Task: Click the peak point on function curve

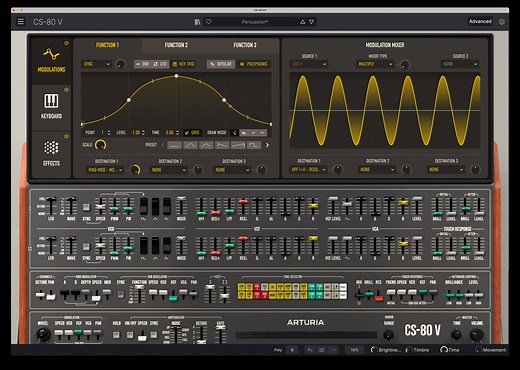Action: (176, 76)
